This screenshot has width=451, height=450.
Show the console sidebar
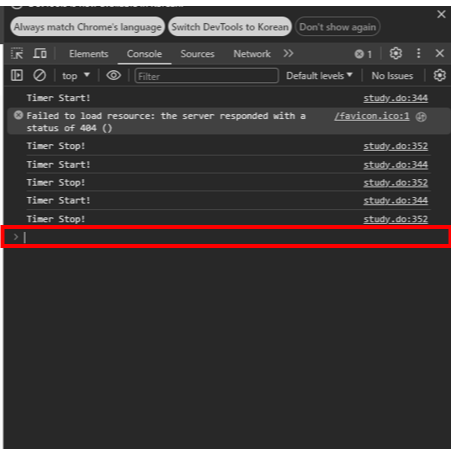coord(17,75)
